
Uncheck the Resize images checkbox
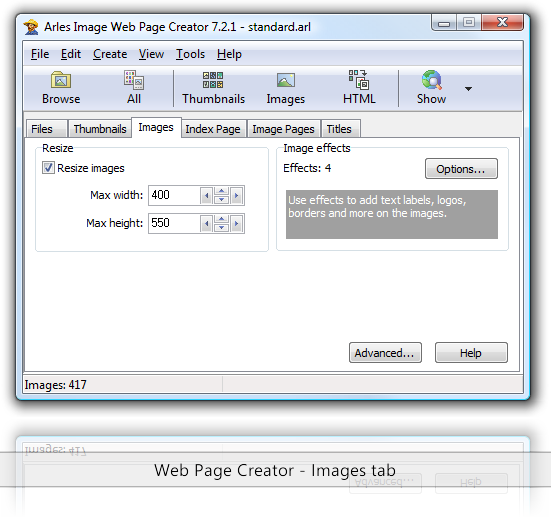pyautogui.click(x=48, y=168)
